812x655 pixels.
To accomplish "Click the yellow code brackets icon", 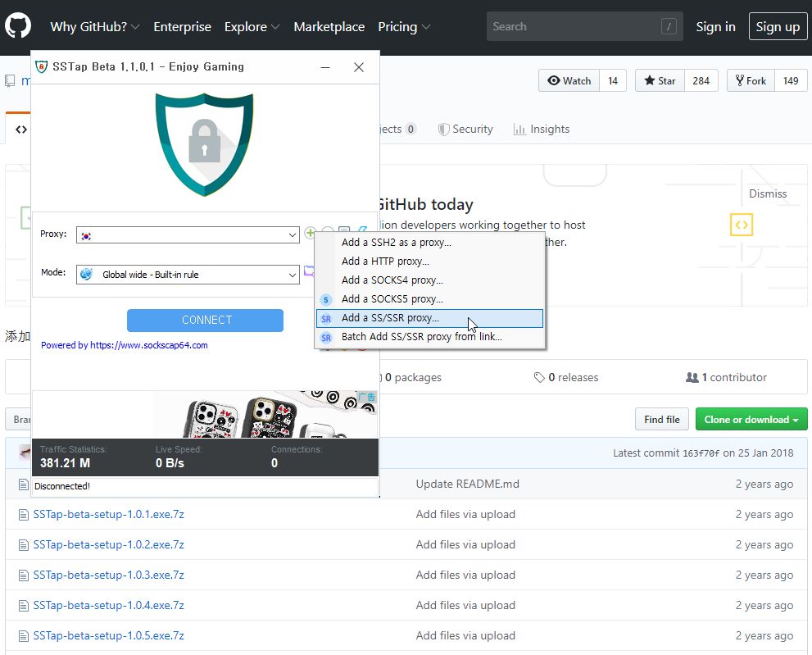I will [x=742, y=225].
